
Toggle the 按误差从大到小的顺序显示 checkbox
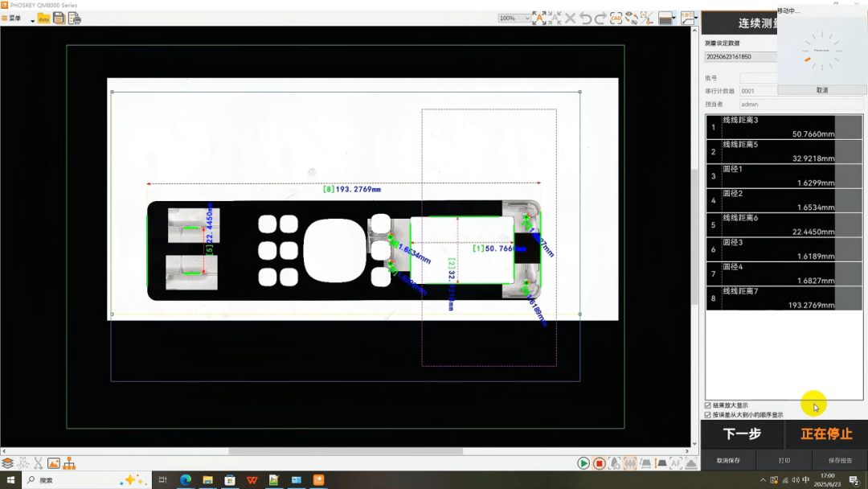coord(707,415)
